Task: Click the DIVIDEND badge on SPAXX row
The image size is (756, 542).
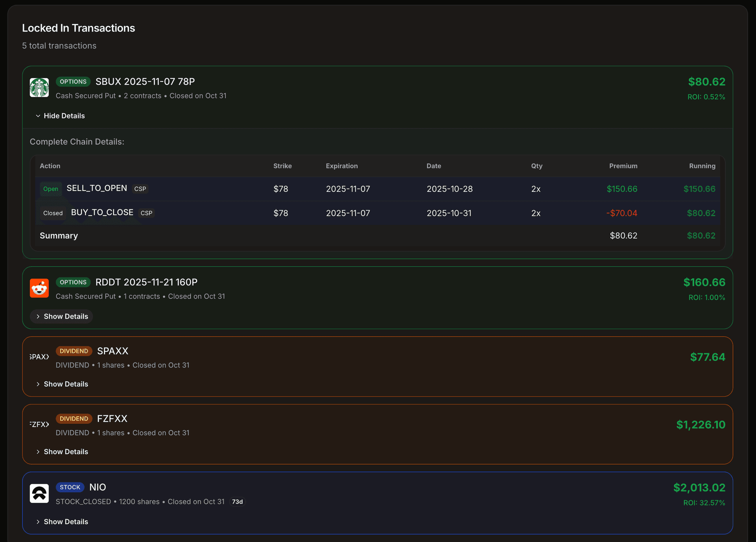Action: [x=74, y=351]
